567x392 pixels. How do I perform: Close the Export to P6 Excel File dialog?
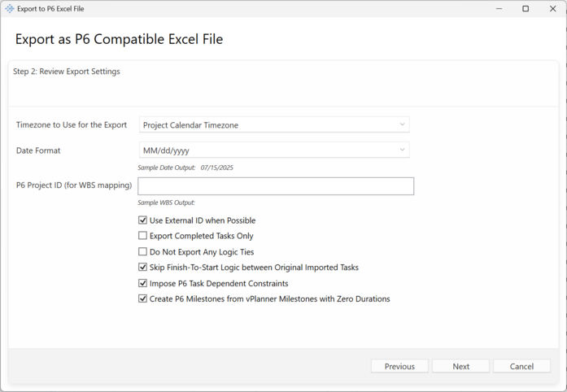[x=552, y=9]
